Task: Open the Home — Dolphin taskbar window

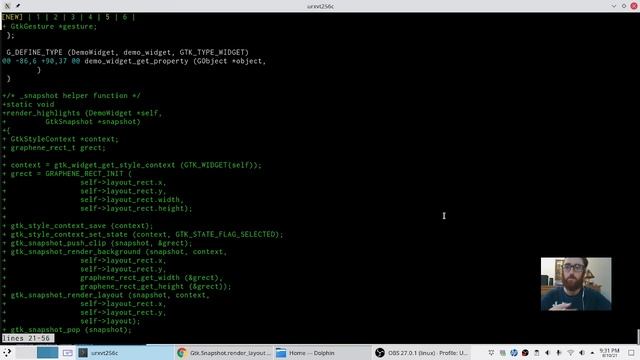Action: pyautogui.click(x=322, y=353)
